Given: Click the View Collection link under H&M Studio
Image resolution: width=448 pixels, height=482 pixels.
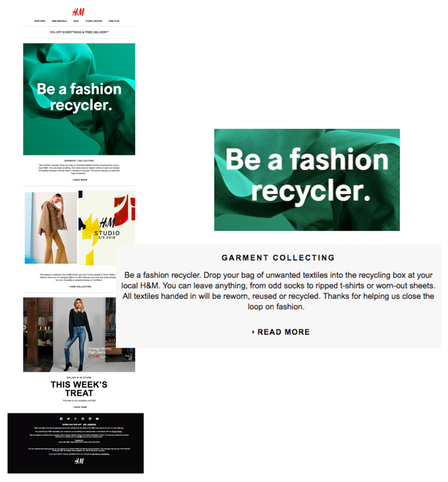Looking at the screenshot, I should coord(80,286).
